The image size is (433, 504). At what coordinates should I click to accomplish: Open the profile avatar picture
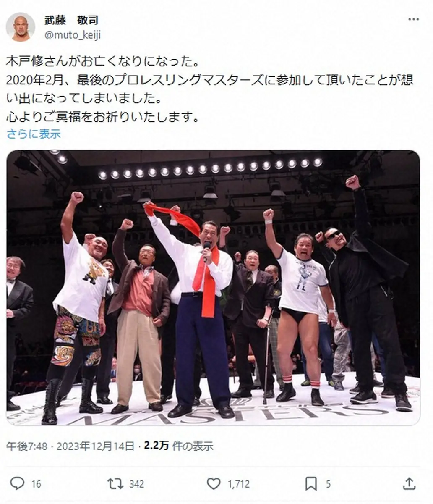(21, 27)
